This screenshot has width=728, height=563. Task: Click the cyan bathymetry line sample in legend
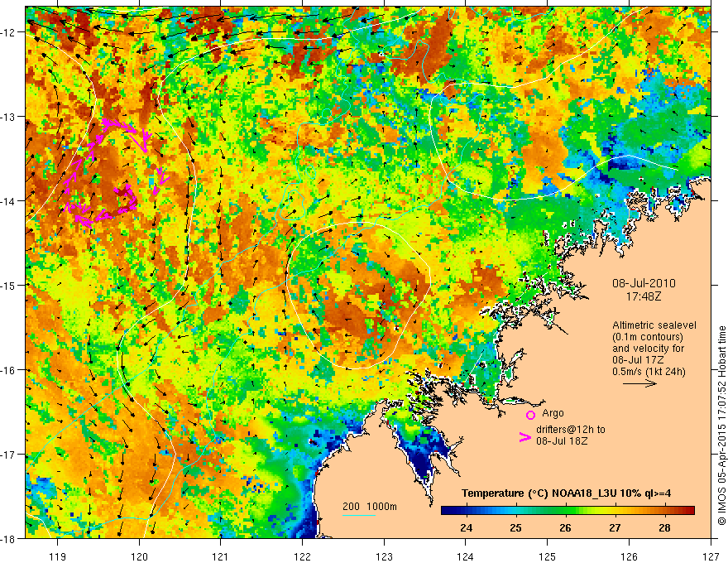click(359, 515)
